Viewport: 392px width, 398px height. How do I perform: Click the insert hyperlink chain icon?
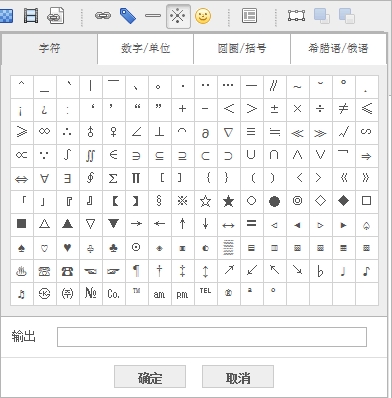pos(103,15)
